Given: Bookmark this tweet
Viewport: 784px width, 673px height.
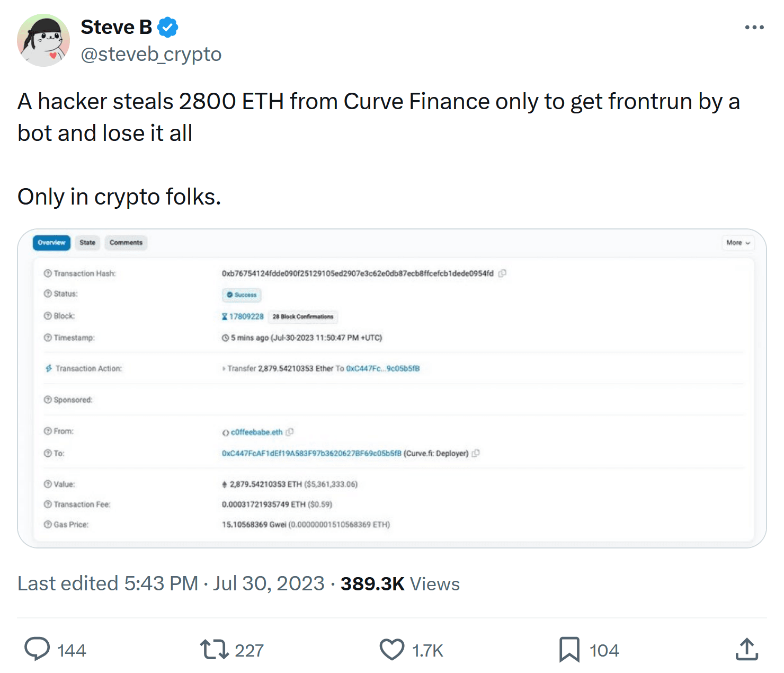Looking at the screenshot, I should coord(569,649).
